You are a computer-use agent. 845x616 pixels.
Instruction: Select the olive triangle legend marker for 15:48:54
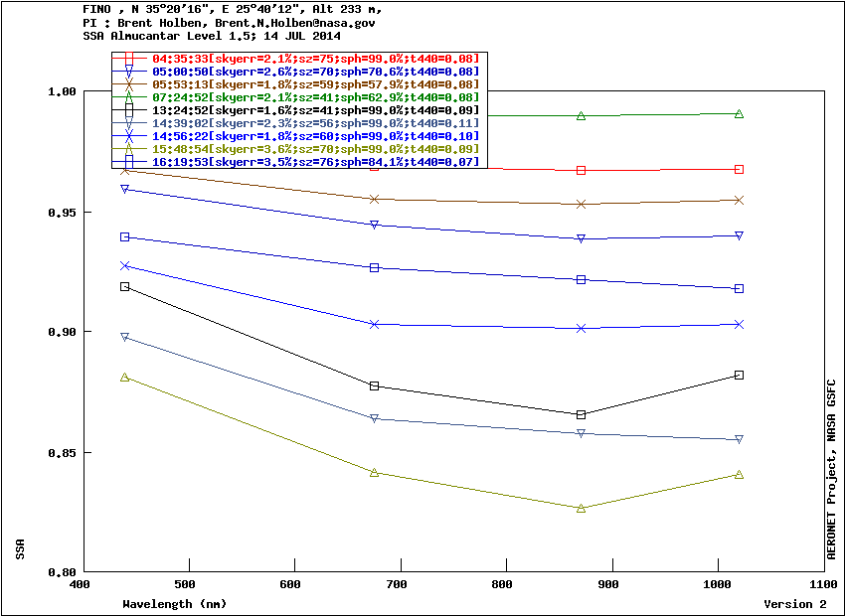(x=128, y=149)
